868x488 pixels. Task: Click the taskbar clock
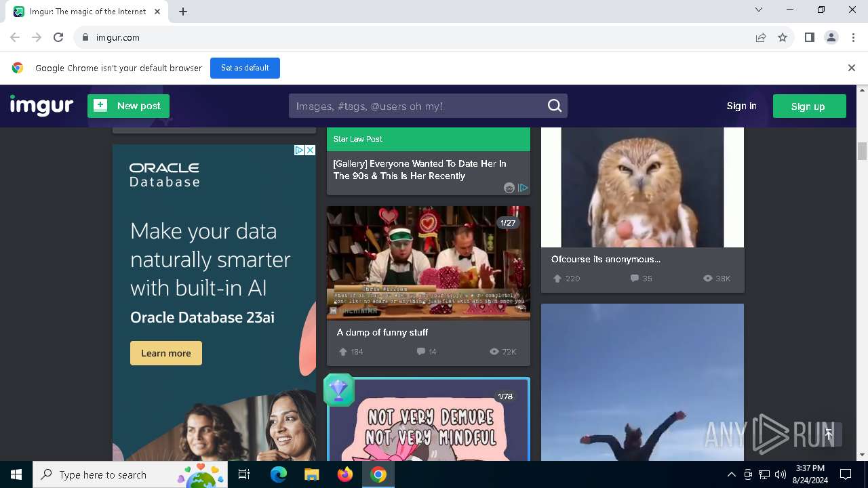pos(810,474)
